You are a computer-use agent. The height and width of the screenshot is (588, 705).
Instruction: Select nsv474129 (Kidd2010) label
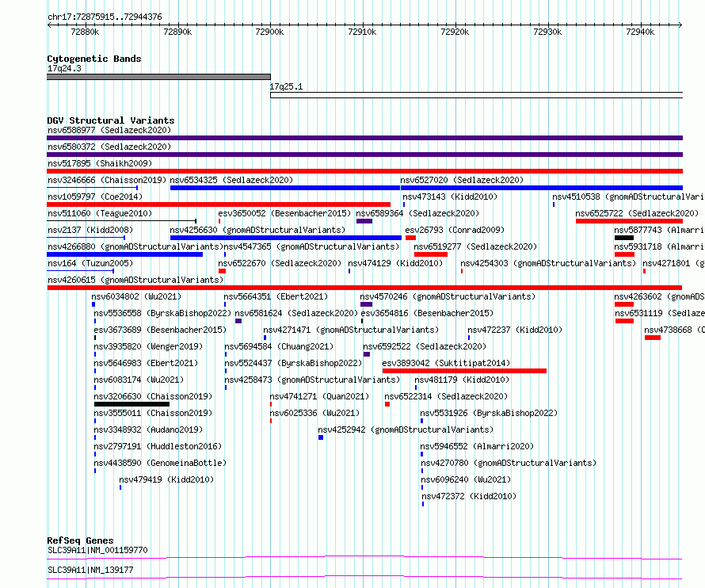[395, 263]
